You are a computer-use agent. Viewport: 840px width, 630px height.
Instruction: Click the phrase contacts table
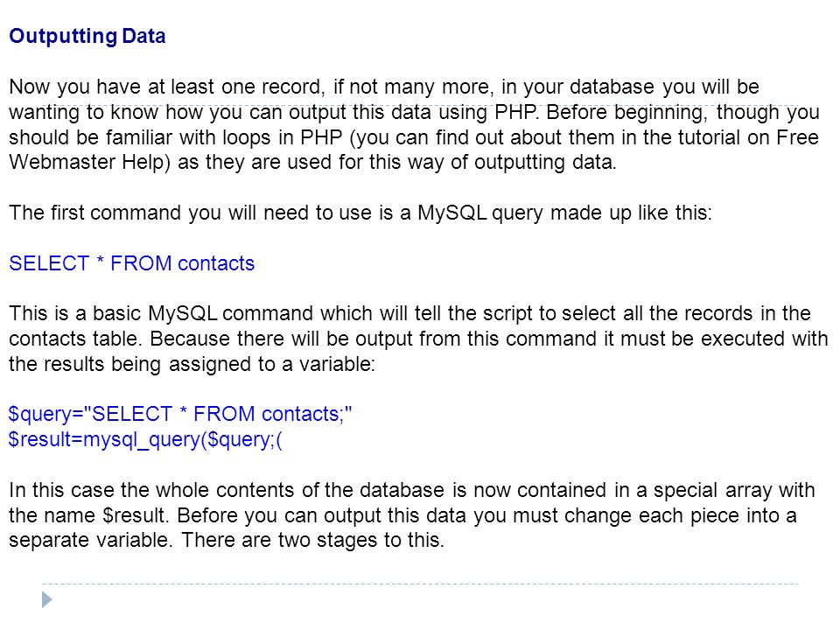click(x=75, y=339)
